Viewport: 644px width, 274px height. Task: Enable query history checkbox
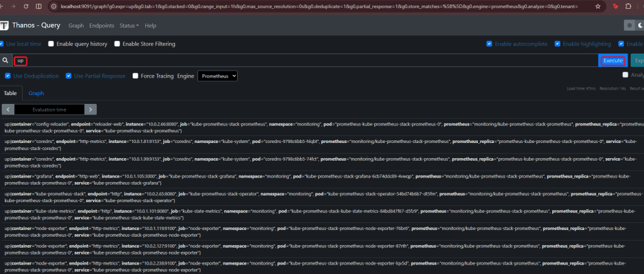[x=51, y=43]
